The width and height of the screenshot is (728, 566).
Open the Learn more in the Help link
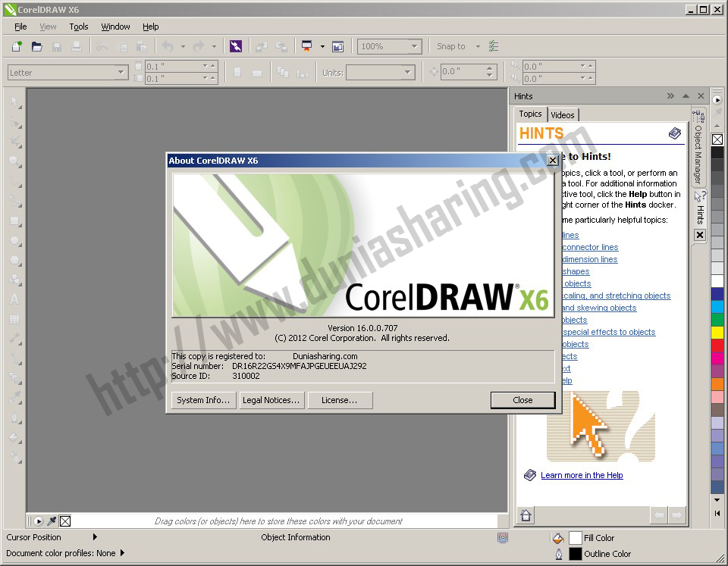pos(582,475)
